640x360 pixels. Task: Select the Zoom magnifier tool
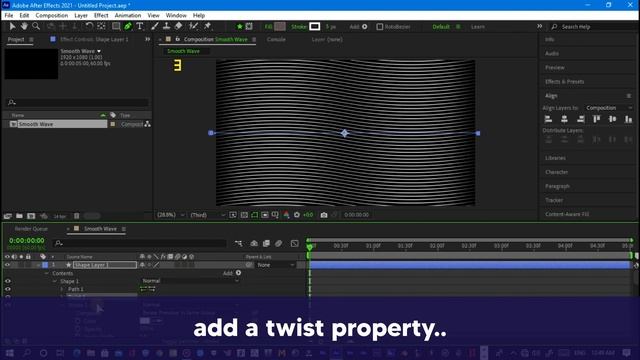(x=36, y=27)
